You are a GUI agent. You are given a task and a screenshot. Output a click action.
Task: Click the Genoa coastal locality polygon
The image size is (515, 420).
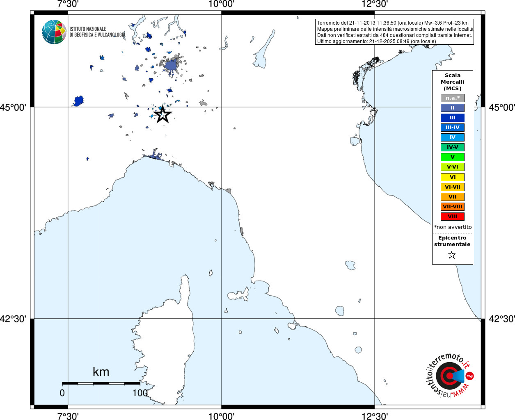click(x=155, y=157)
